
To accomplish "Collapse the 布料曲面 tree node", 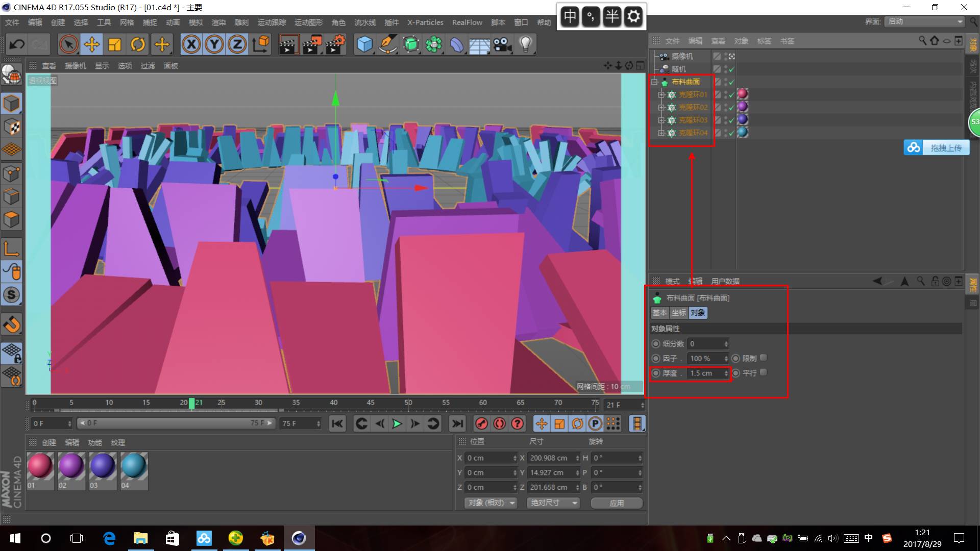I will click(x=654, y=82).
